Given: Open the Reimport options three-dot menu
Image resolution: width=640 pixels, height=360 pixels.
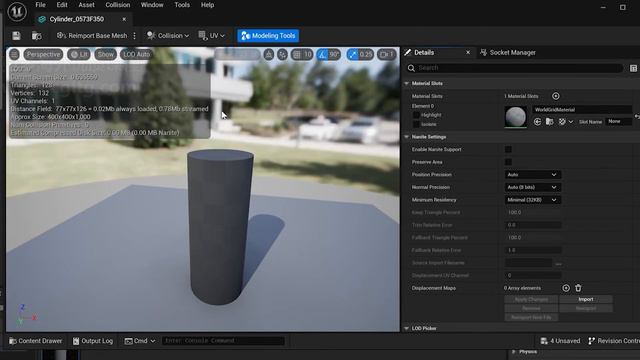Looking at the screenshot, I should tap(134, 36).
